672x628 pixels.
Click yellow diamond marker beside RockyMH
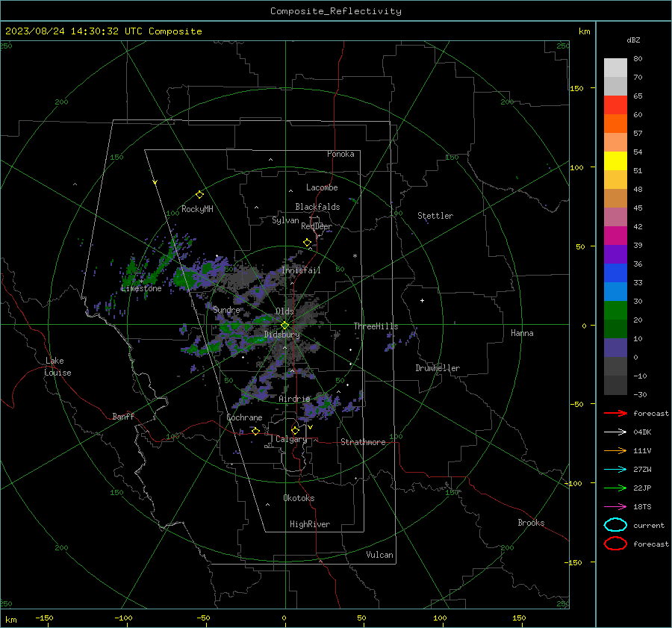coord(199,195)
